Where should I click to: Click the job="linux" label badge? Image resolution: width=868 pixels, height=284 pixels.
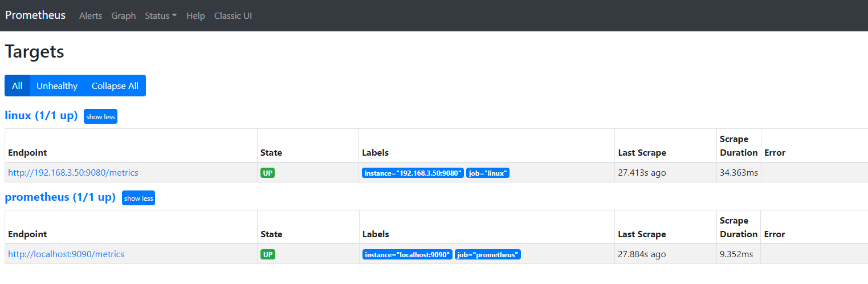pos(487,173)
